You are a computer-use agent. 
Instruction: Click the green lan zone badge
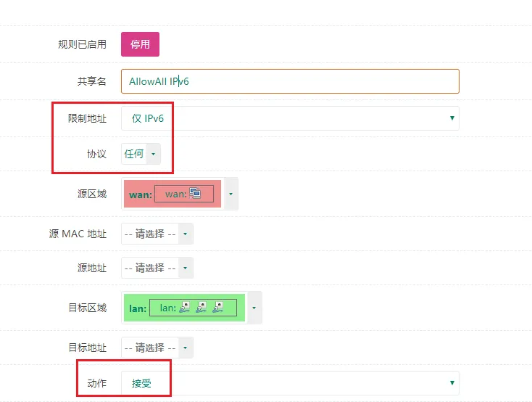click(137, 308)
